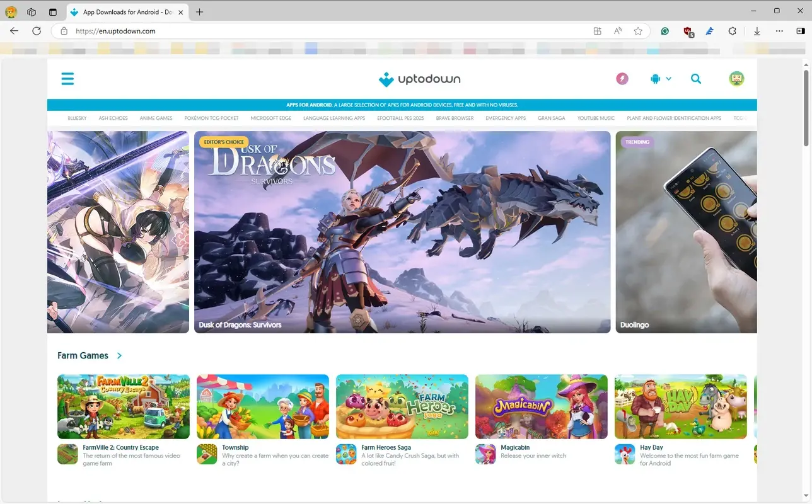
Task: Click the browser address bar
Action: click(x=252, y=30)
